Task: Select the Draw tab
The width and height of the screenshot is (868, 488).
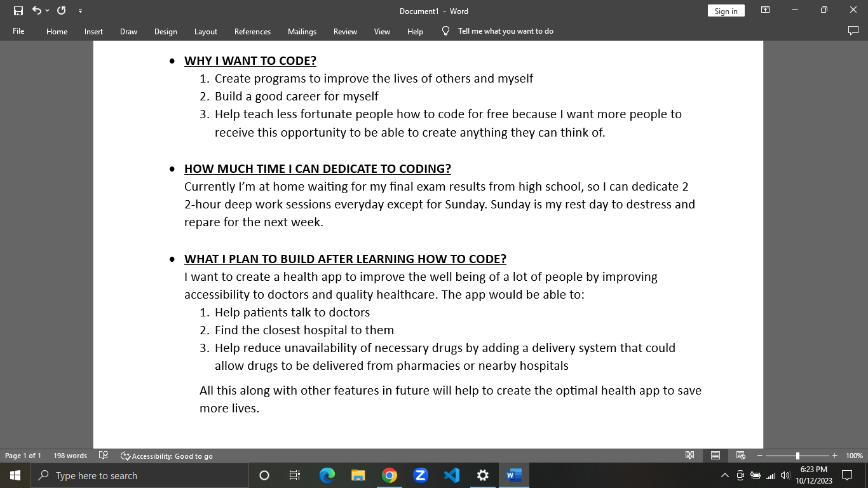Action: click(x=128, y=31)
